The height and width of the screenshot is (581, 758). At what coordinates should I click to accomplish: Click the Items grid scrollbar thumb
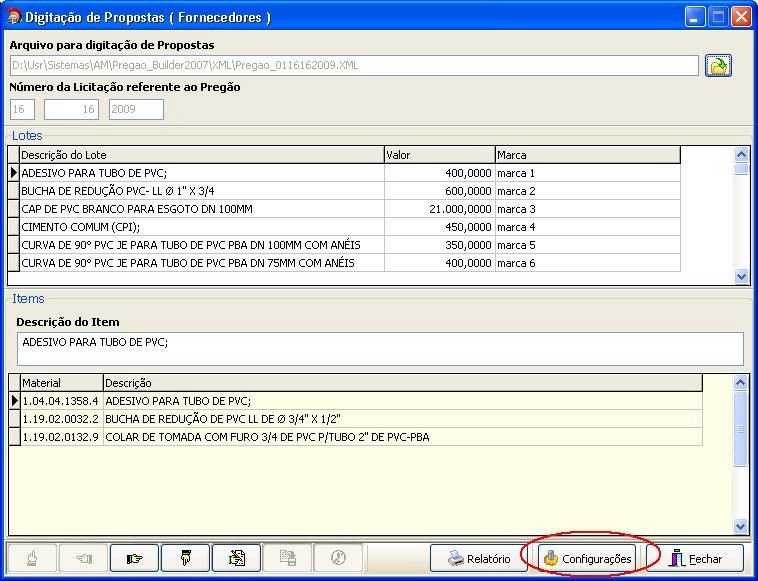coord(740,429)
